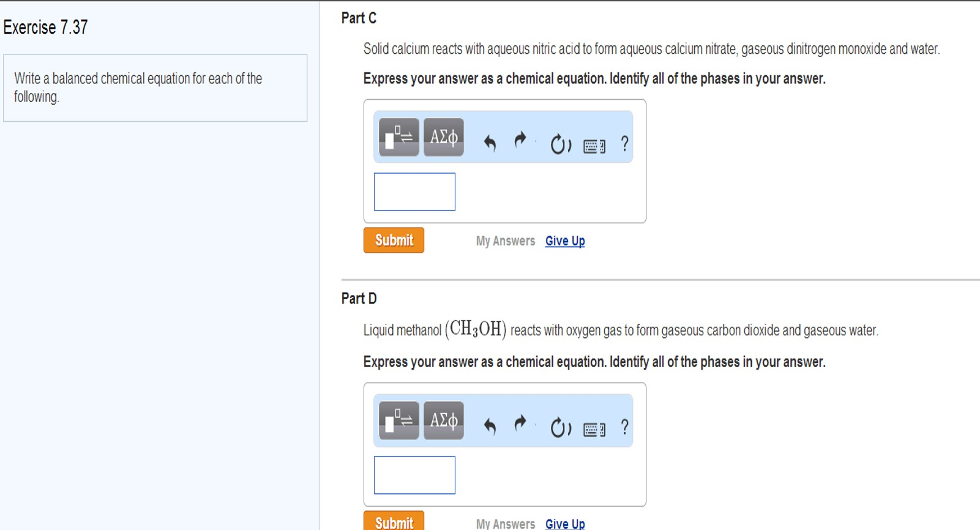Click Give Up for Part D
Image resolution: width=980 pixels, height=530 pixels.
(564, 524)
